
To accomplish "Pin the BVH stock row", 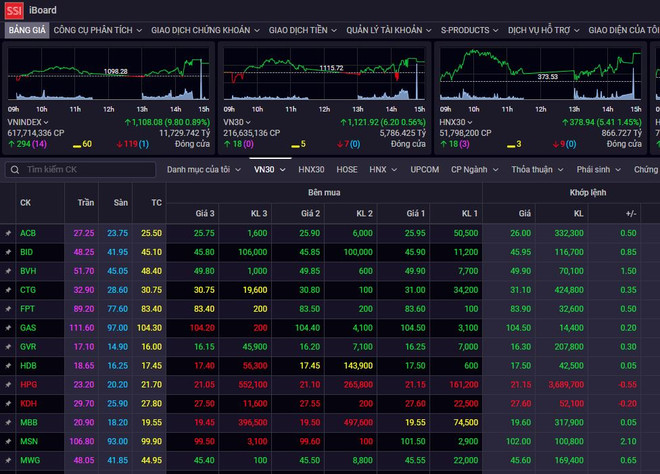I will [x=8, y=271].
